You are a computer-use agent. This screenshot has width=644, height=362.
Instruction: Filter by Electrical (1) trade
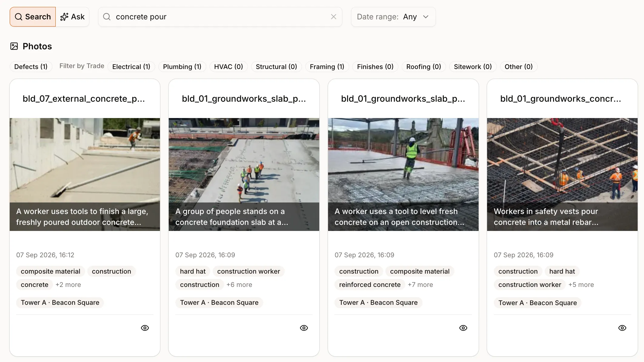click(131, 67)
